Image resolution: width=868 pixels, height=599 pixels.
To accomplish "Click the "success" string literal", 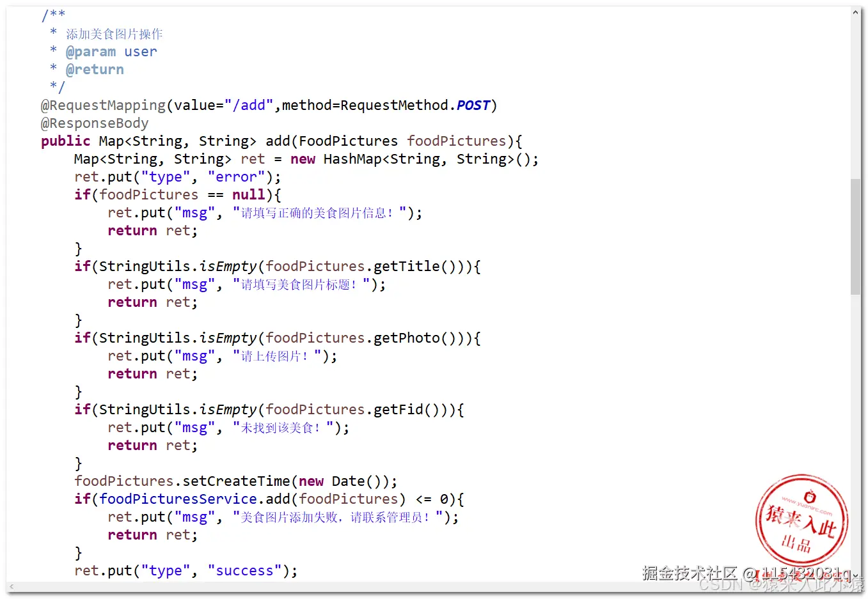I will (245, 571).
